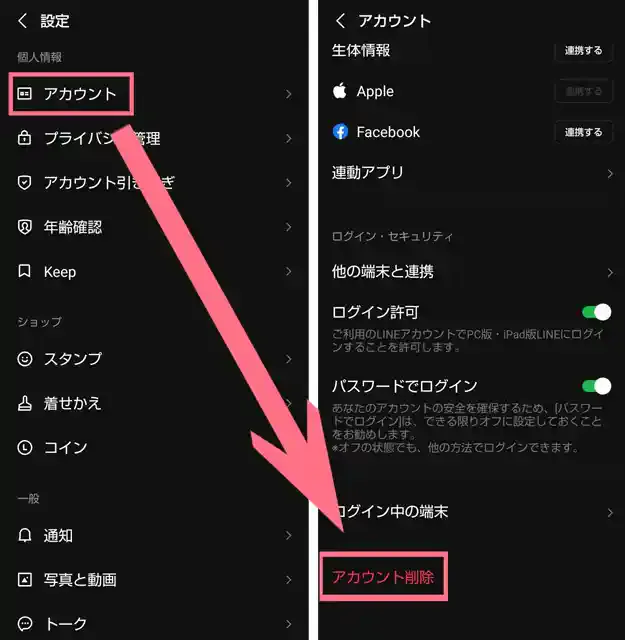Go back from the アカウント screen
The height and width of the screenshot is (640, 625).
tap(340, 20)
